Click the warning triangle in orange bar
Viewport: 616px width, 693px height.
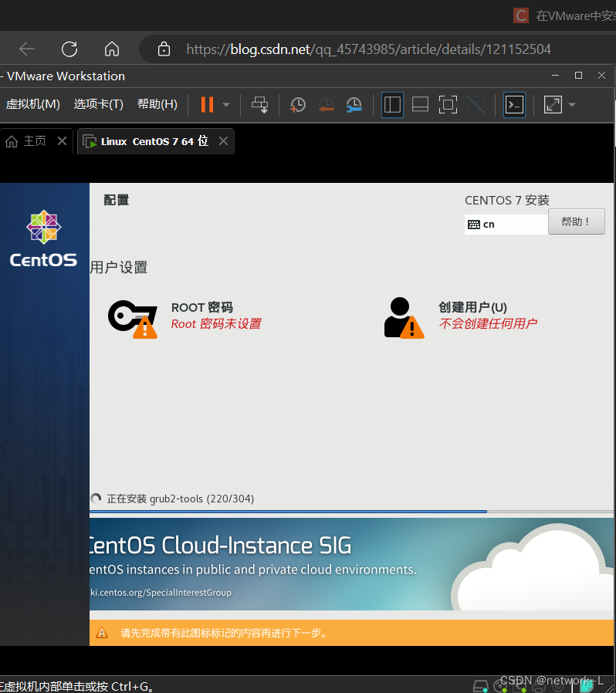[102, 633]
